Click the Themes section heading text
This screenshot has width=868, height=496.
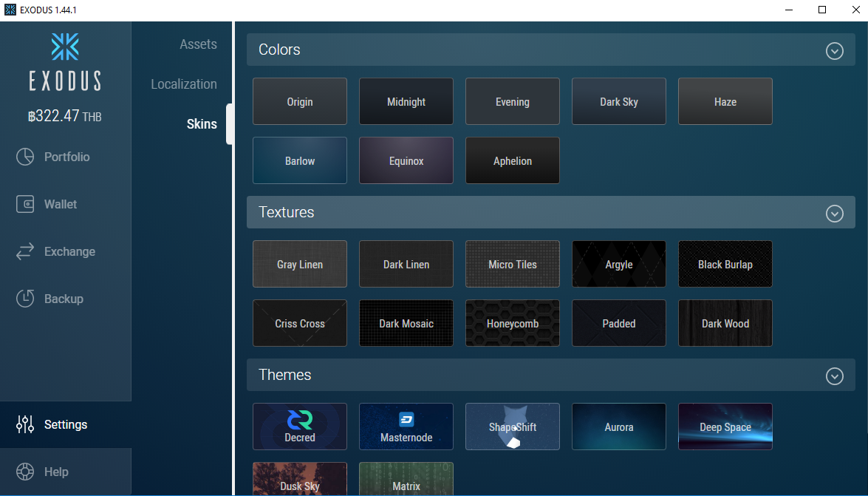[285, 376]
